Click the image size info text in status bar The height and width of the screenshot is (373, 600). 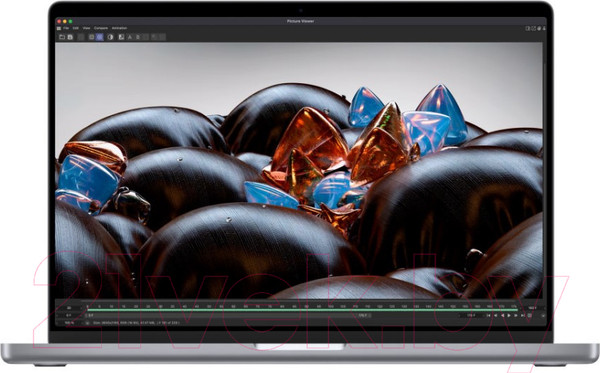pyautogui.click(x=136, y=323)
